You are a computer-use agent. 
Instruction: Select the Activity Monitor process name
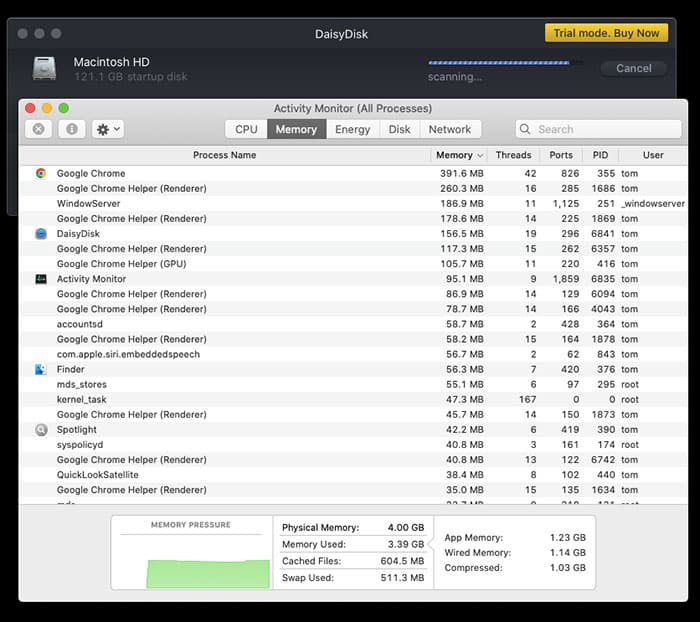[92, 279]
